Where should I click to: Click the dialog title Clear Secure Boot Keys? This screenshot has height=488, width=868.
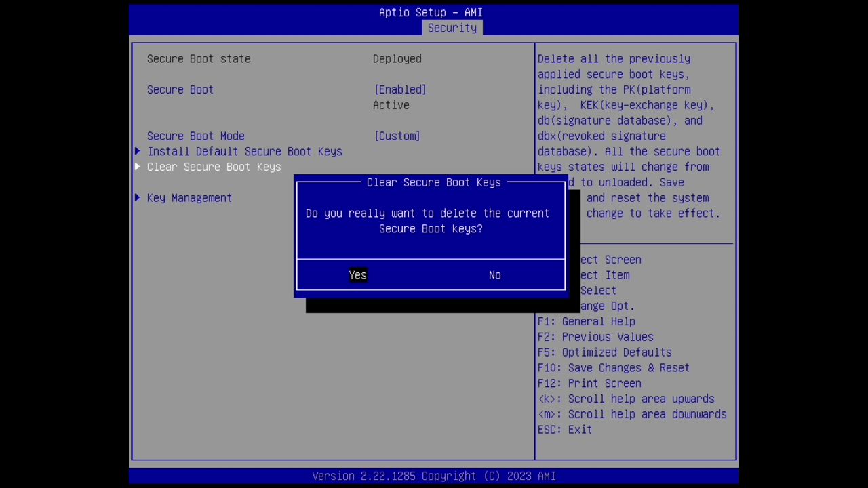click(x=433, y=182)
